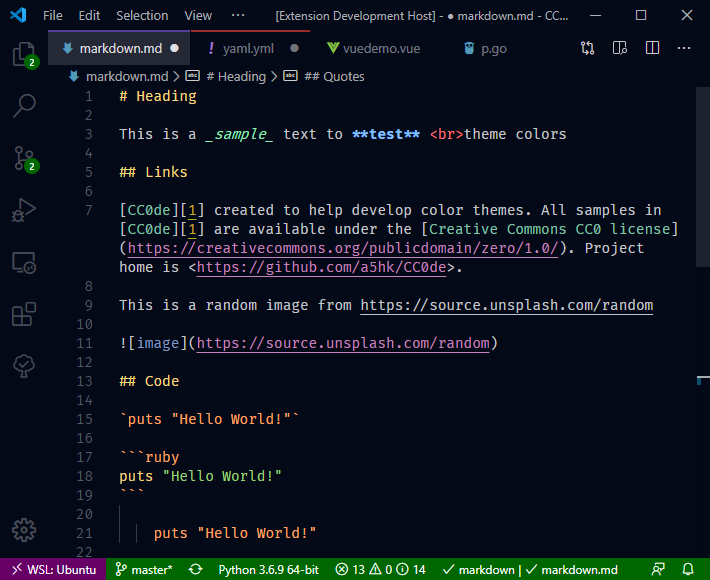Select the Python 3.6.9 64-bit interpreter
The image size is (710, 580).
point(269,570)
